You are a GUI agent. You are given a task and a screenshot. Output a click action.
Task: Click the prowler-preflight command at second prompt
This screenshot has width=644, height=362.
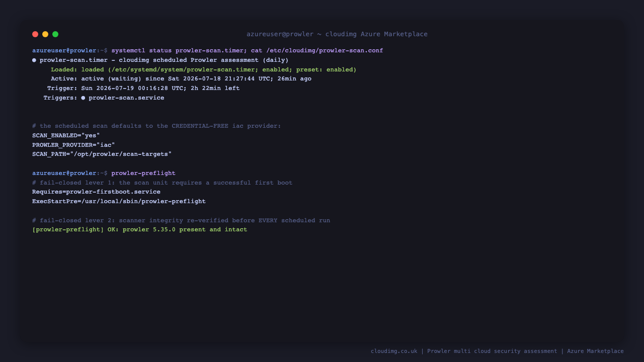[x=143, y=173]
